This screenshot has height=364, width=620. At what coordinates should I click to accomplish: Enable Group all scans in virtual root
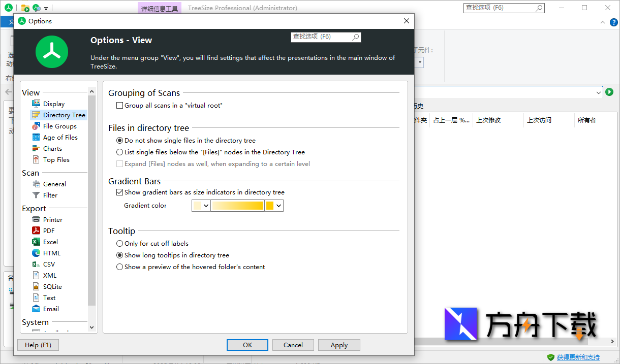[120, 106]
